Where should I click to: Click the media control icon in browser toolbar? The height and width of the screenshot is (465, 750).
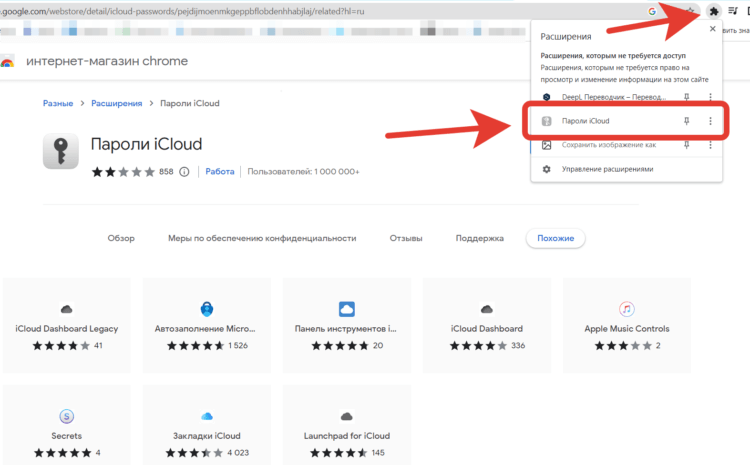click(732, 11)
